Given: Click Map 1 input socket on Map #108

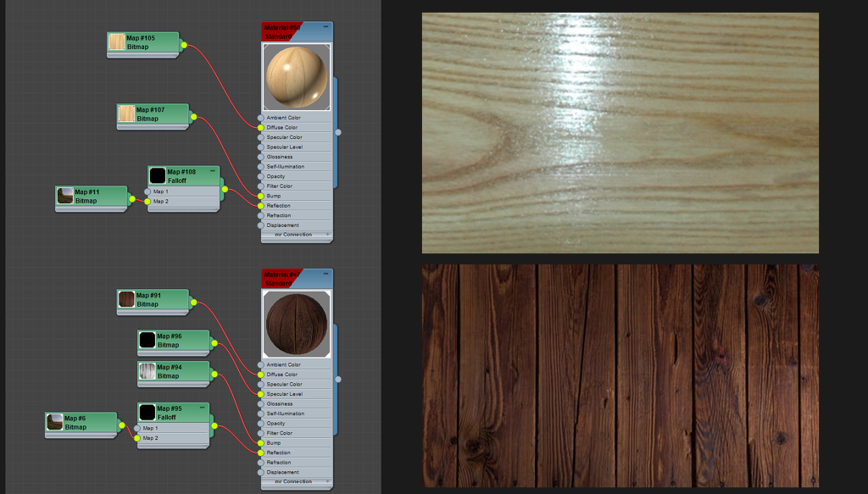Looking at the screenshot, I should [x=147, y=192].
